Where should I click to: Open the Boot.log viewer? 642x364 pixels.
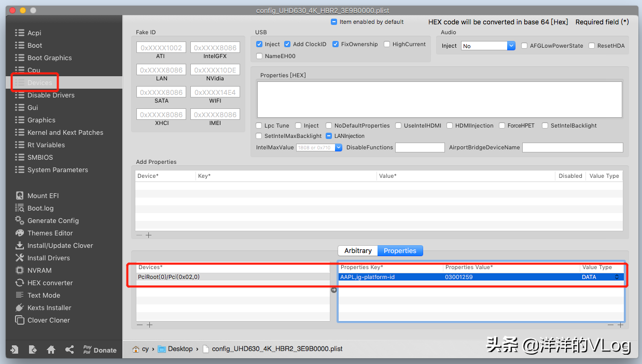click(x=40, y=208)
